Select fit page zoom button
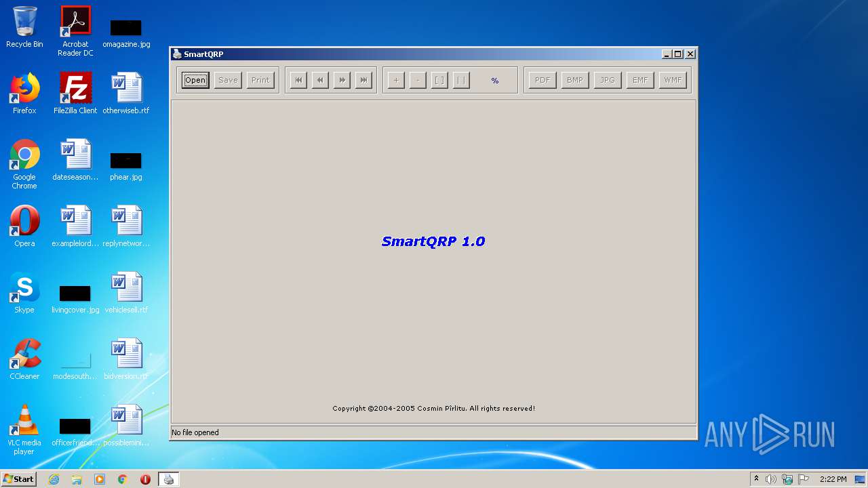 click(439, 80)
